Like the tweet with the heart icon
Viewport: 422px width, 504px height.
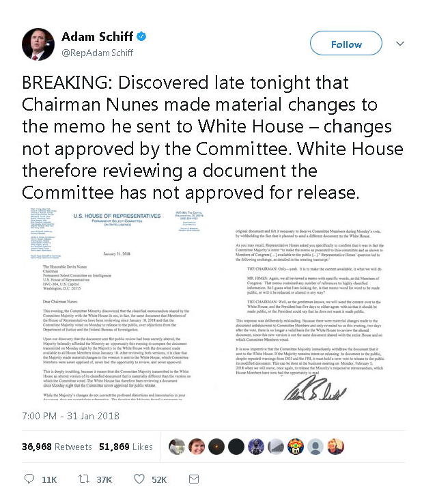point(138,479)
